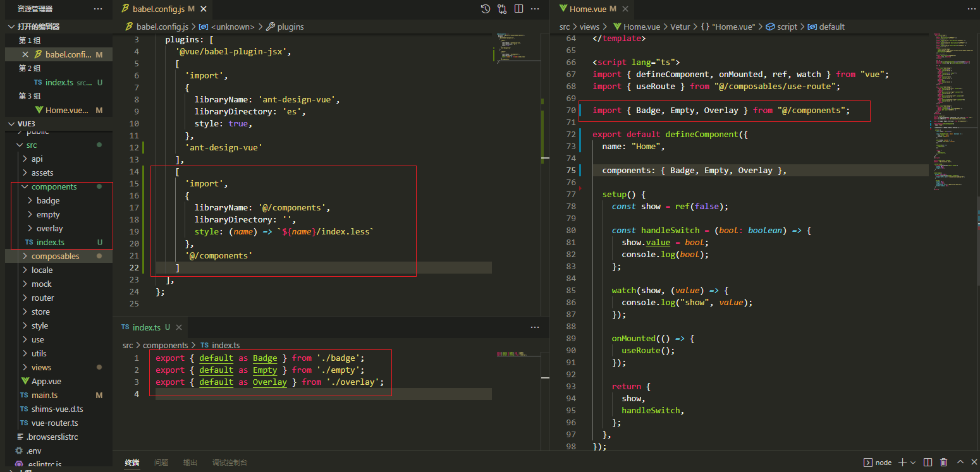Maximize terminal panel with up chevron
This screenshot has height=472, width=980.
tap(960, 463)
